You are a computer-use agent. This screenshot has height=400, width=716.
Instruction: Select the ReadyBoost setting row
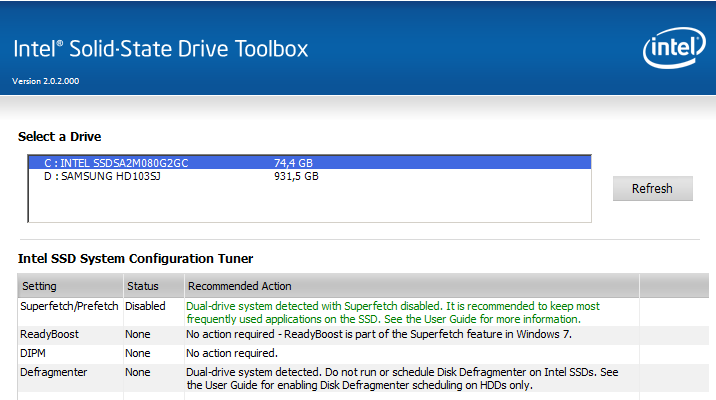(x=50, y=334)
